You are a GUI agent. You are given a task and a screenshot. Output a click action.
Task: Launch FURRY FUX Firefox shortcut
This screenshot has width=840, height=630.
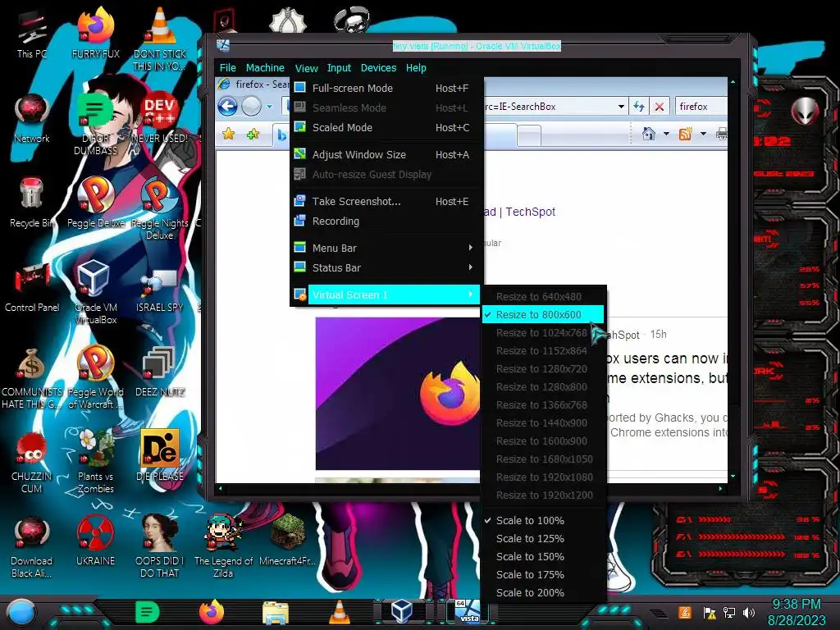pyautogui.click(x=95, y=33)
